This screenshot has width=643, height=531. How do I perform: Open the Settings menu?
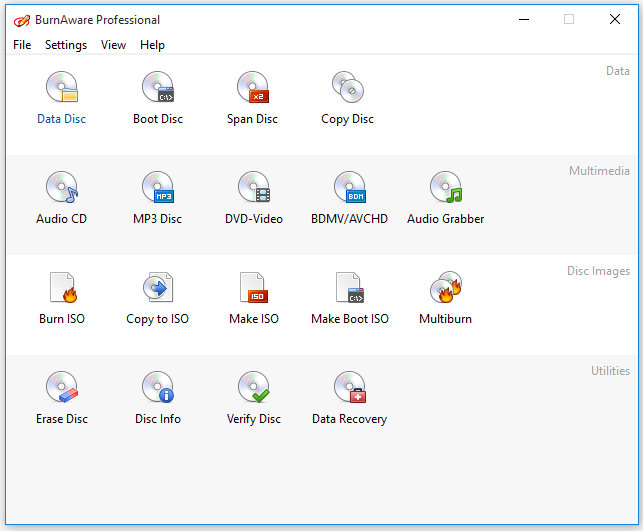point(66,45)
